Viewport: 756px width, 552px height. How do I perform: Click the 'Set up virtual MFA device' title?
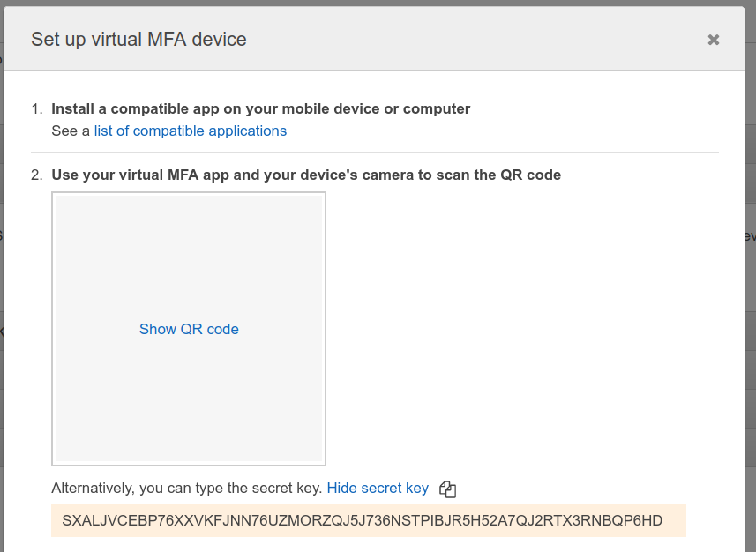138,39
